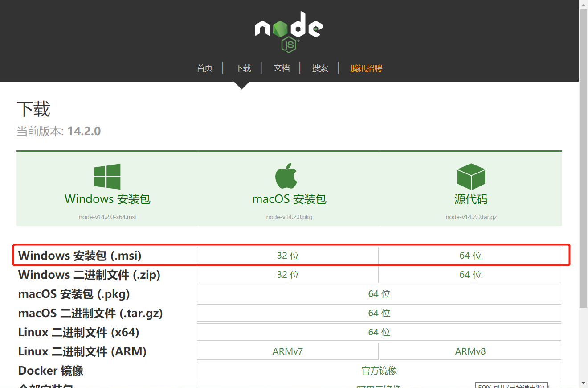Download node-v14.2.0.pkg via macOS 安装包
588x388 pixels.
click(x=290, y=199)
